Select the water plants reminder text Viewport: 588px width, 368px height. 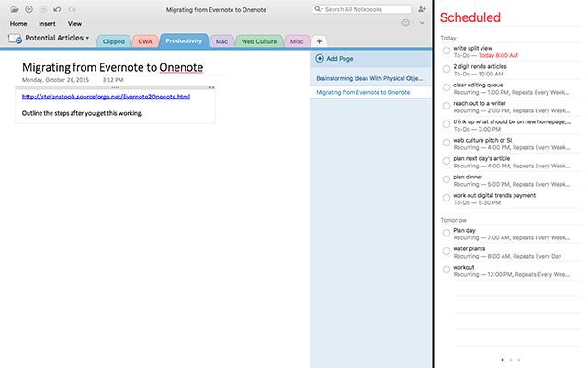coord(469,248)
